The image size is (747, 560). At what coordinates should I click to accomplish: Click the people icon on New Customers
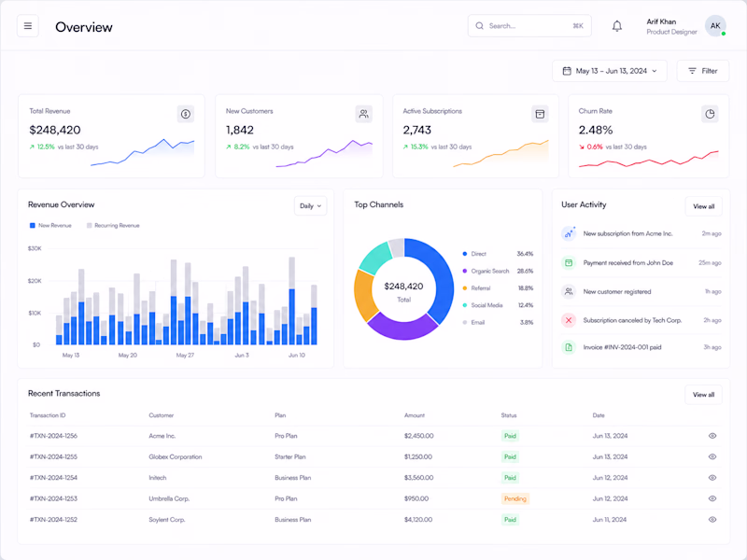363,114
